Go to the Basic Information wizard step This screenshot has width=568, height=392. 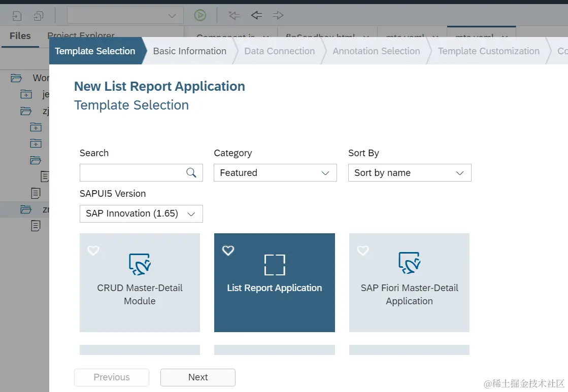pyautogui.click(x=189, y=51)
